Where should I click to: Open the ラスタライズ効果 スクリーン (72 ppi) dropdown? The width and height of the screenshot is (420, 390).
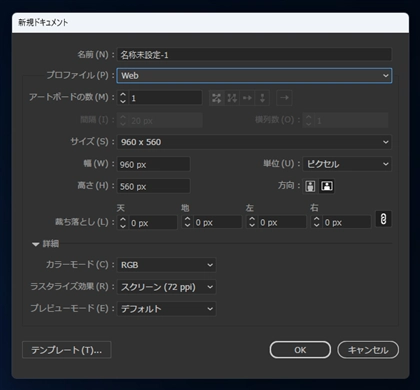[166, 287]
